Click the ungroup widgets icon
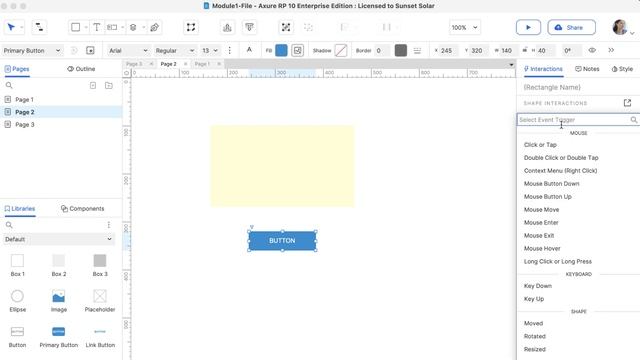640x360 pixels. point(308,27)
